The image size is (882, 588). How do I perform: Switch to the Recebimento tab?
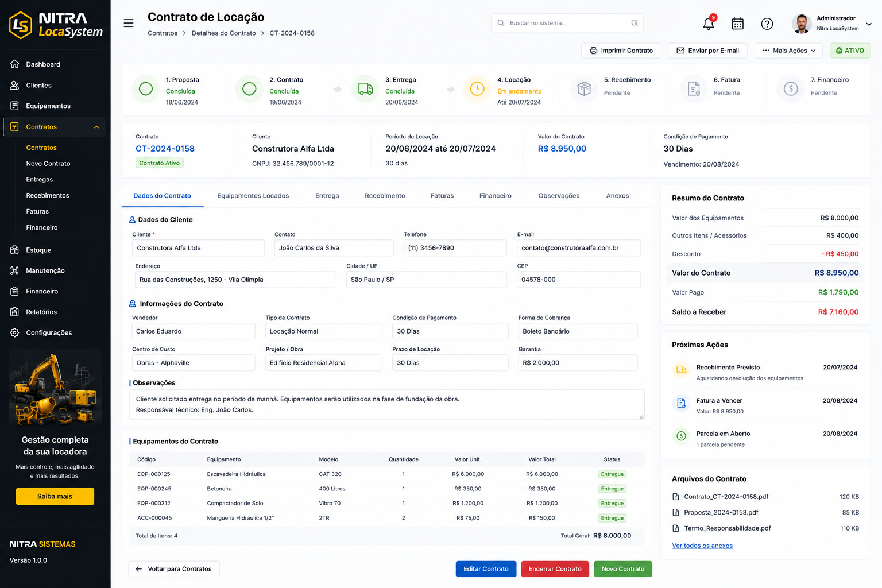[385, 196]
